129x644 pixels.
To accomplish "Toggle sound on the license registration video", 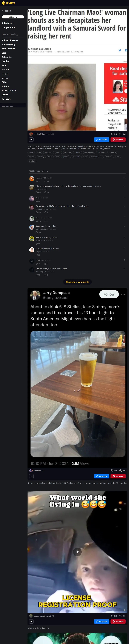I will (x=124, y=610).
